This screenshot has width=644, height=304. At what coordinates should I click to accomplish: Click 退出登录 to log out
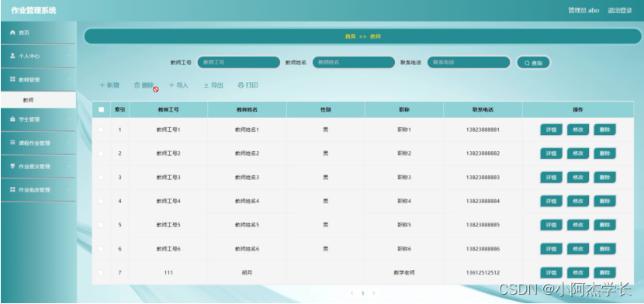tap(620, 11)
